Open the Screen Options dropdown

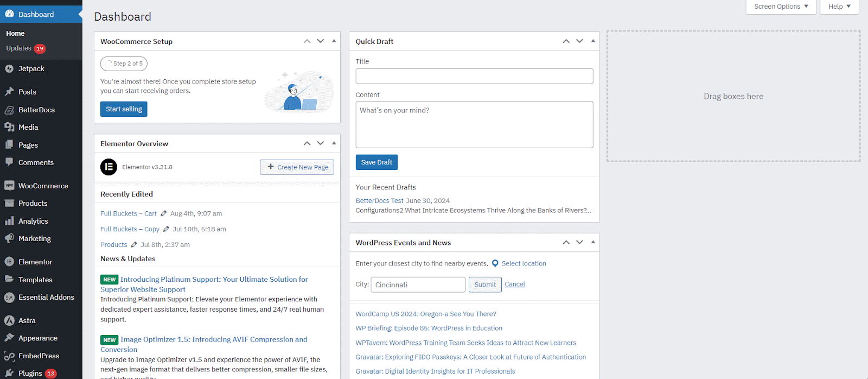(x=781, y=7)
